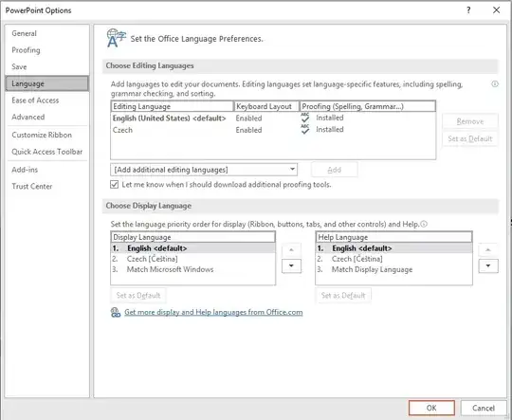Expand the 'Add additional editing languages' dropdown
512x420 pixels.
[x=292, y=170]
